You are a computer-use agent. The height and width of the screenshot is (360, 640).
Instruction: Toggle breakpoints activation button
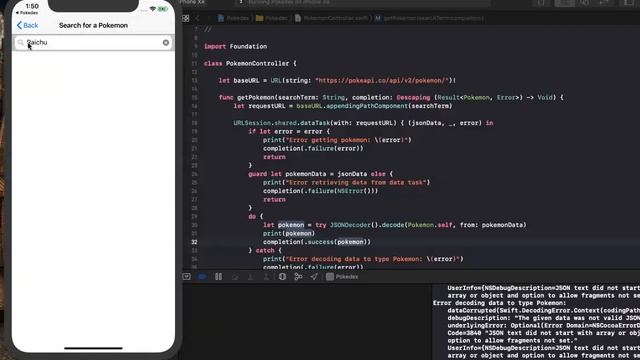click(x=202, y=277)
